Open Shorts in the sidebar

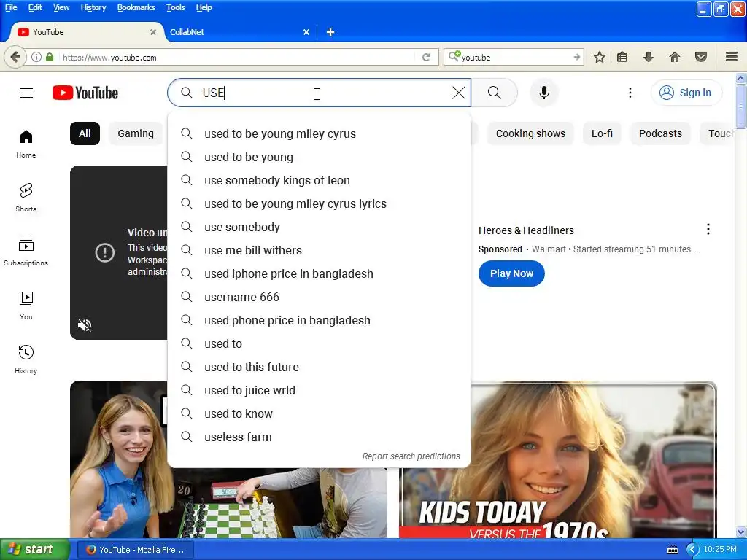coord(26,198)
